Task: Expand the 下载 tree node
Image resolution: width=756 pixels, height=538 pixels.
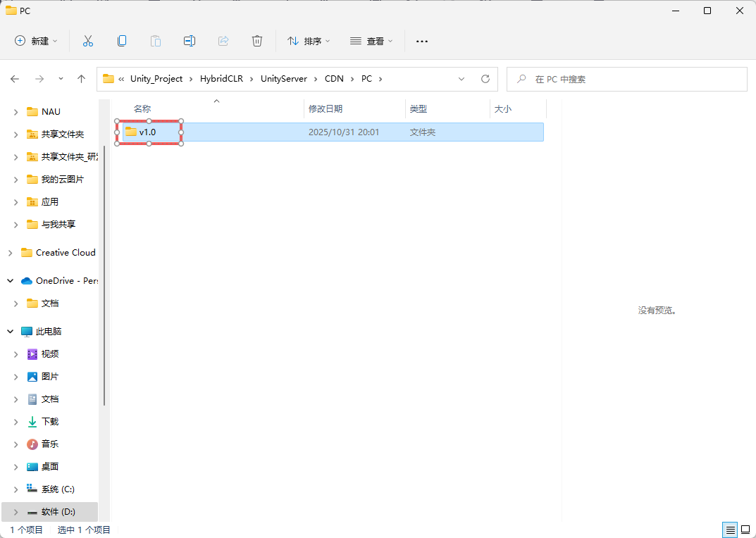Action: (x=16, y=422)
